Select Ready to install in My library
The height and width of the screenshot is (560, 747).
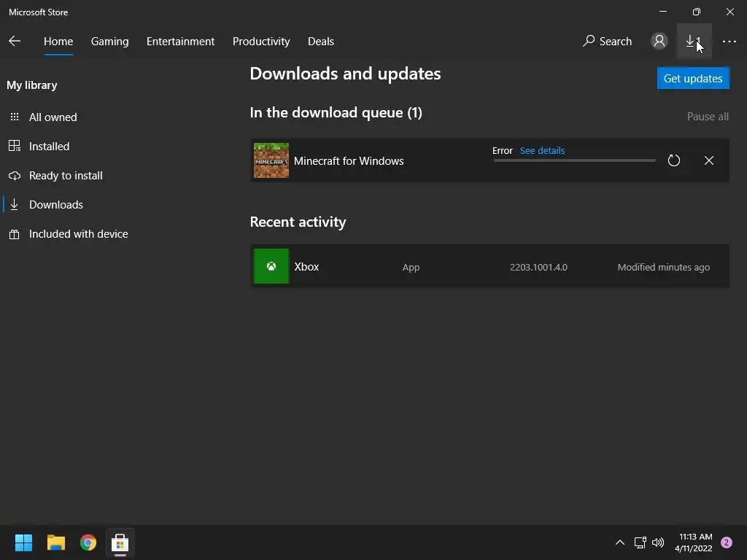click(x=66, y=176)
